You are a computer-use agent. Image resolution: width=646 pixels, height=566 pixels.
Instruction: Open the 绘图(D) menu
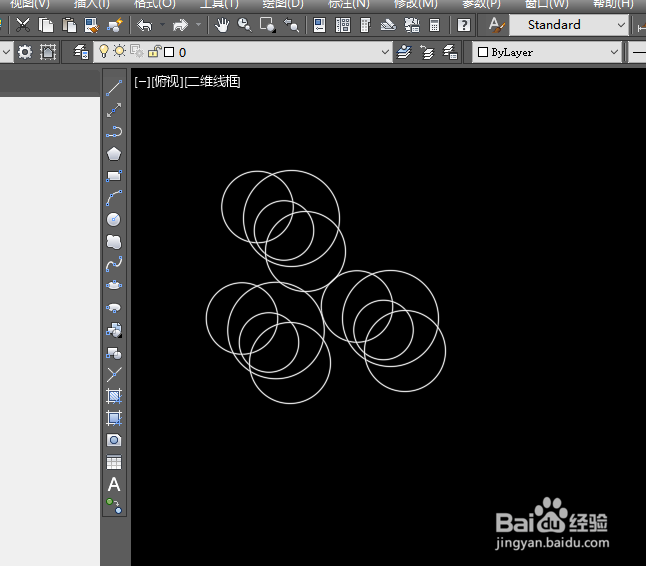tap(283, 4)
